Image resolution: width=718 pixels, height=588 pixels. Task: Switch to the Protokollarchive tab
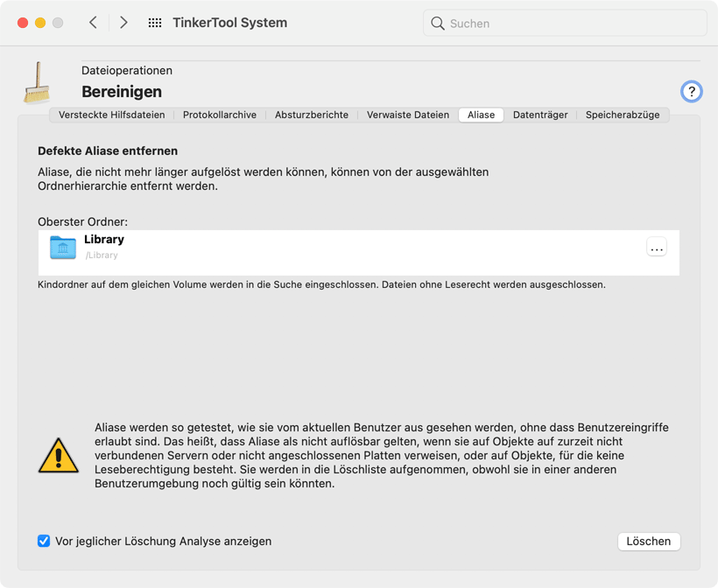pos(220,115)
